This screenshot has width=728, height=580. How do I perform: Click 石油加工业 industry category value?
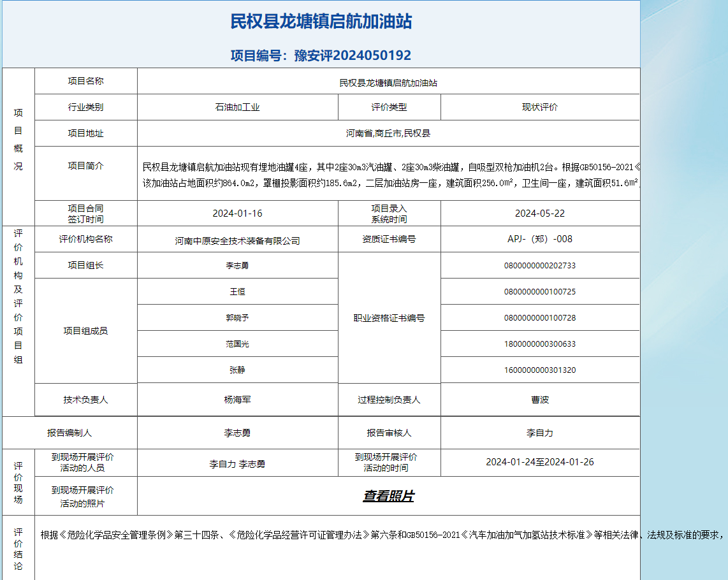[x=237, y=107]
